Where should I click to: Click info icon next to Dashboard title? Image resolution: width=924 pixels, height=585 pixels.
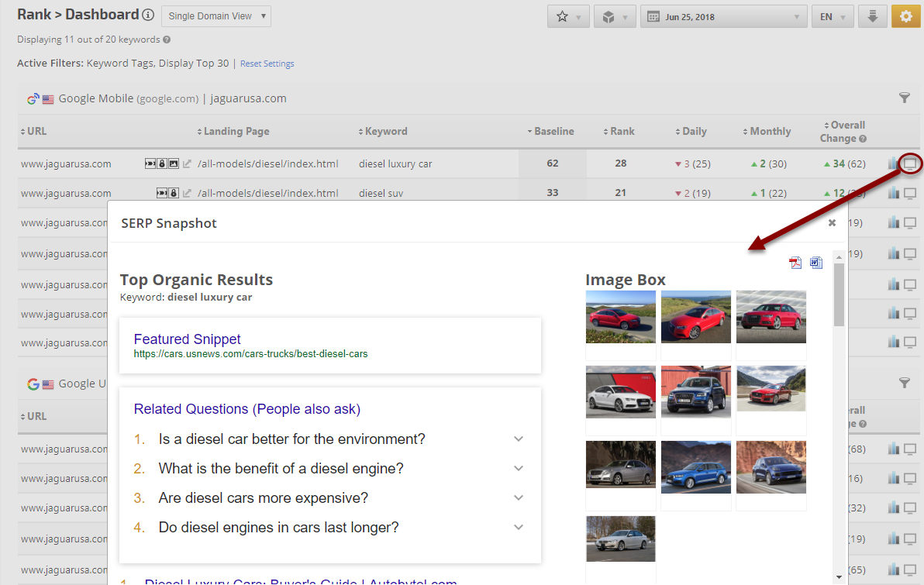point(148,15)
